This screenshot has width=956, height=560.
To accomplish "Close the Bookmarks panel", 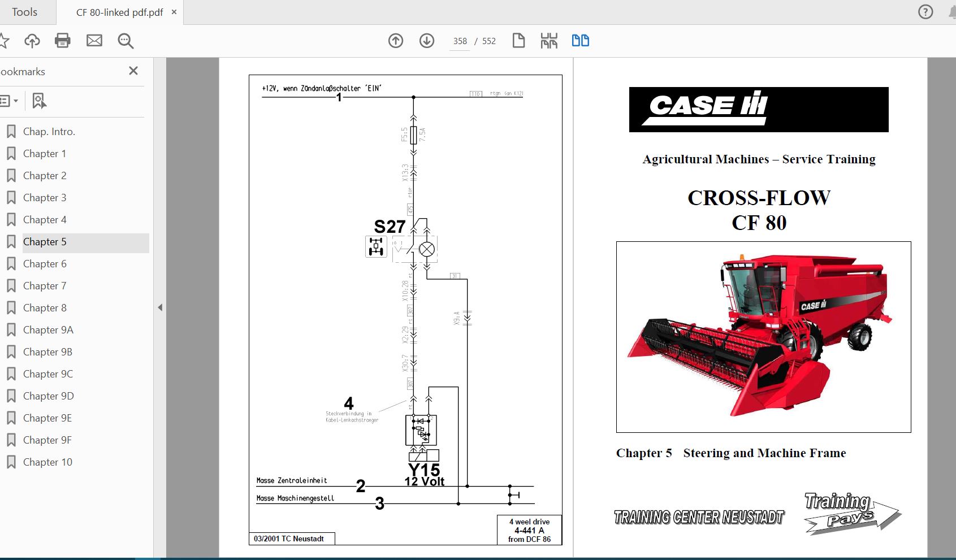I will [133, 71].
